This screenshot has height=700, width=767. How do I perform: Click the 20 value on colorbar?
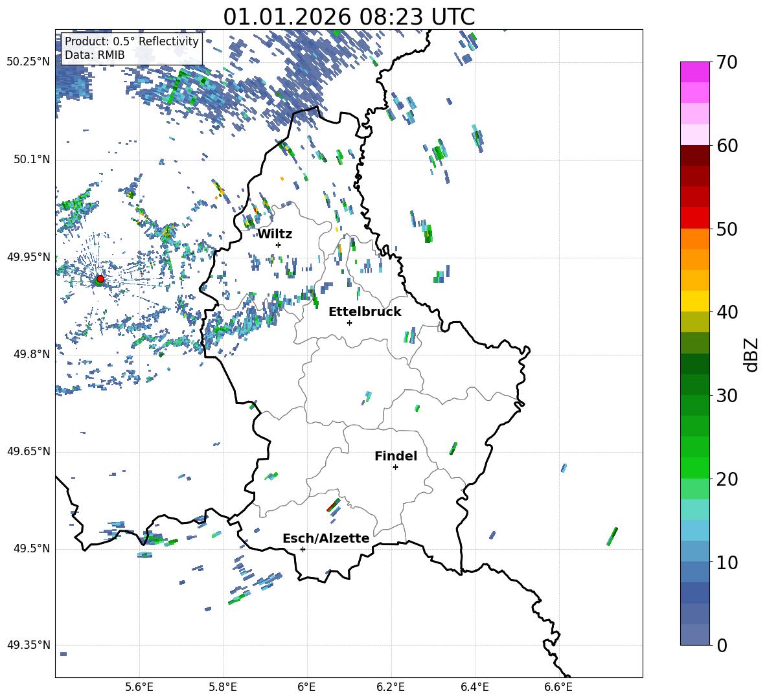pos(726,479)
